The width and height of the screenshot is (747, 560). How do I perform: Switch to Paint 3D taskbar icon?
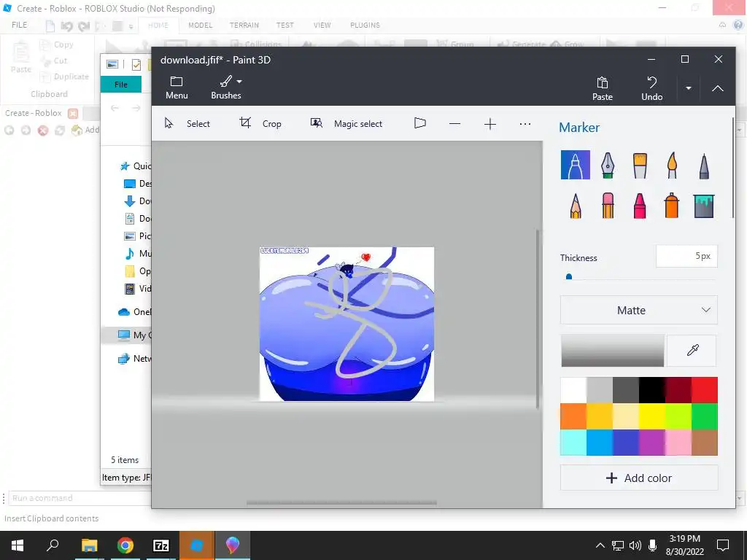pos(233,545)
